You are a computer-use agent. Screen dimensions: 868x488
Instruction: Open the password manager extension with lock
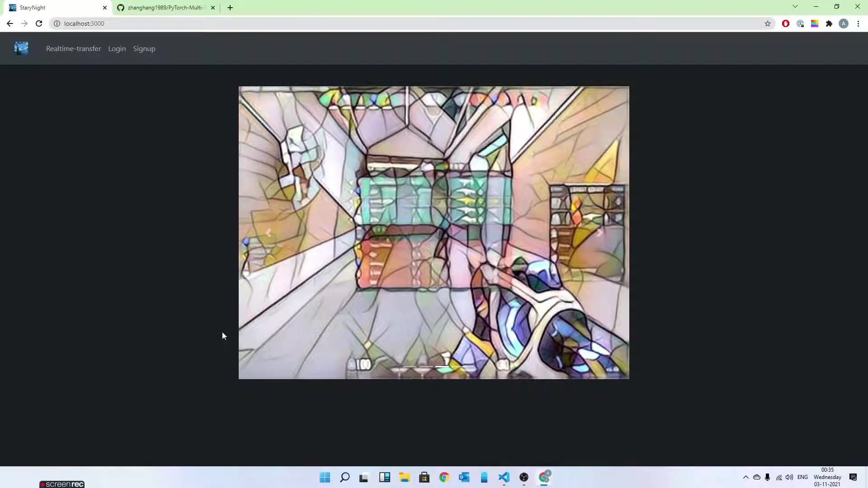tap(800, 23)
